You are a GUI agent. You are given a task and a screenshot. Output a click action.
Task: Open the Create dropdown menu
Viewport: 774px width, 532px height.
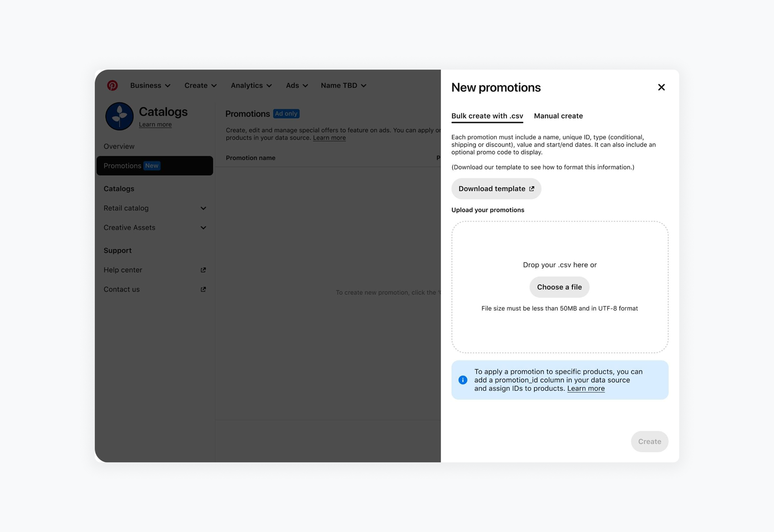(x=200, y=85)
